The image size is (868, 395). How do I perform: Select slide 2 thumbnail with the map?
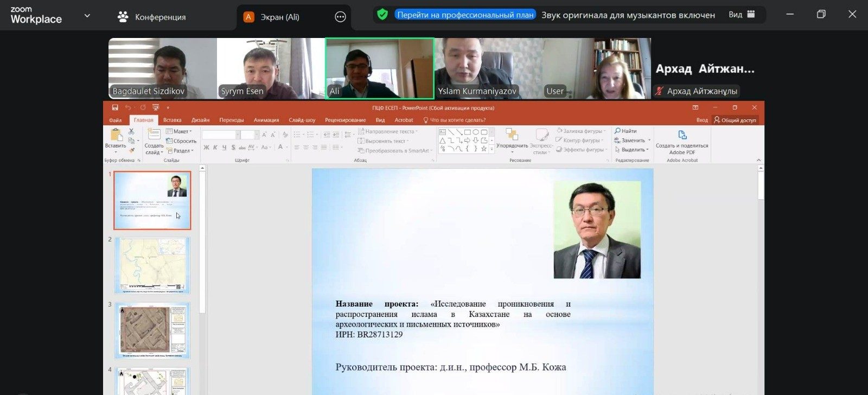click(152, 265)
